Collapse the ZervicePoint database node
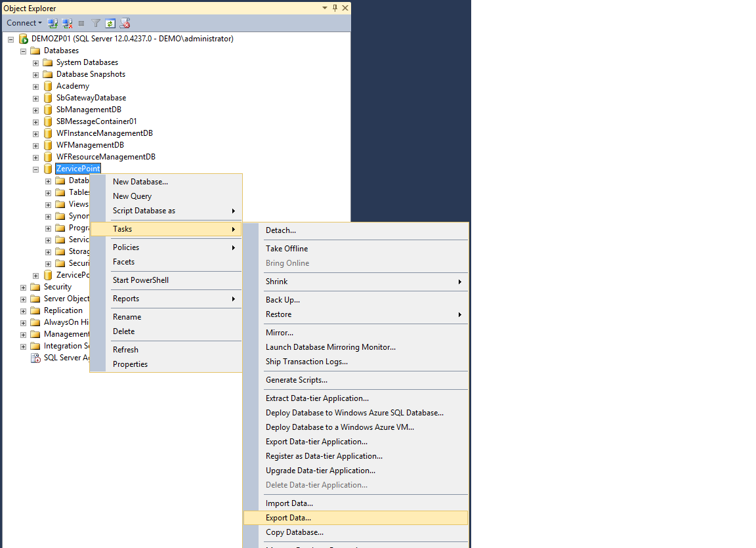Screen dimensions: 756x548 click(35, 168)
